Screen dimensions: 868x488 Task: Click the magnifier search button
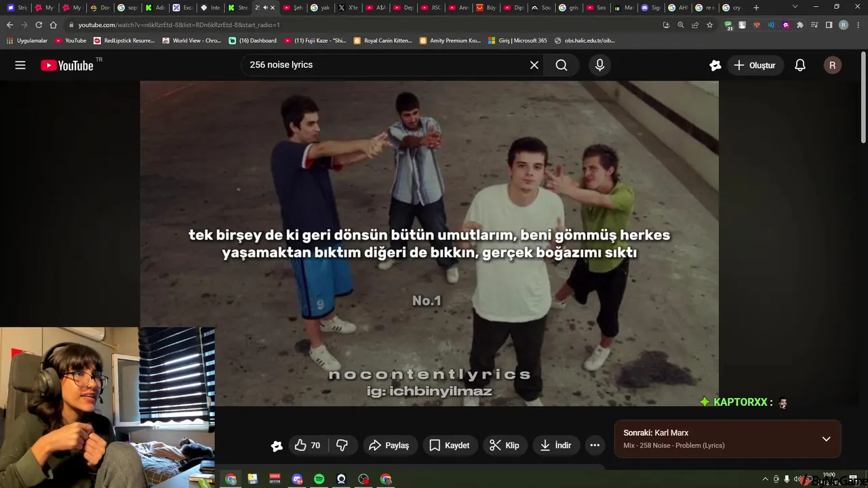click(x=561, y=65)
